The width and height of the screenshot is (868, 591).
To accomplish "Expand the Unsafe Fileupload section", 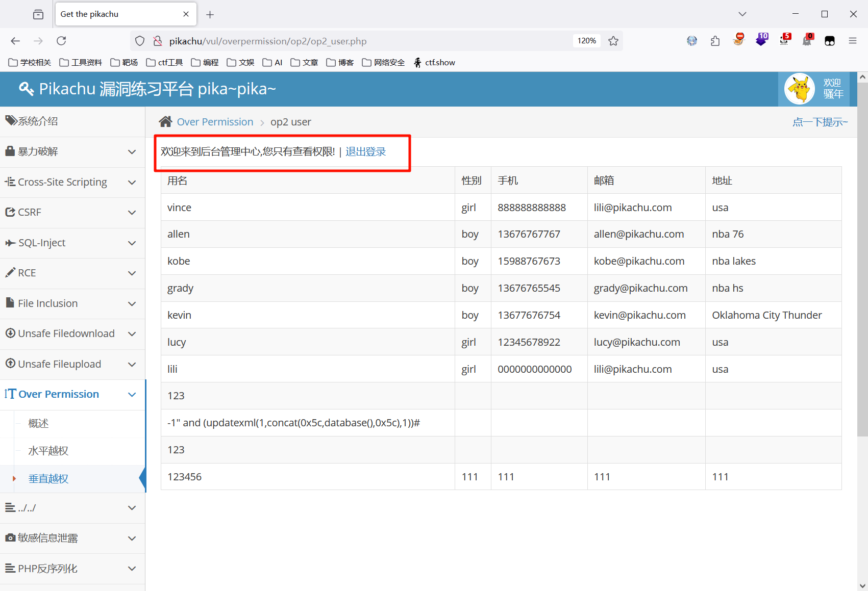I will coord(72,364).
